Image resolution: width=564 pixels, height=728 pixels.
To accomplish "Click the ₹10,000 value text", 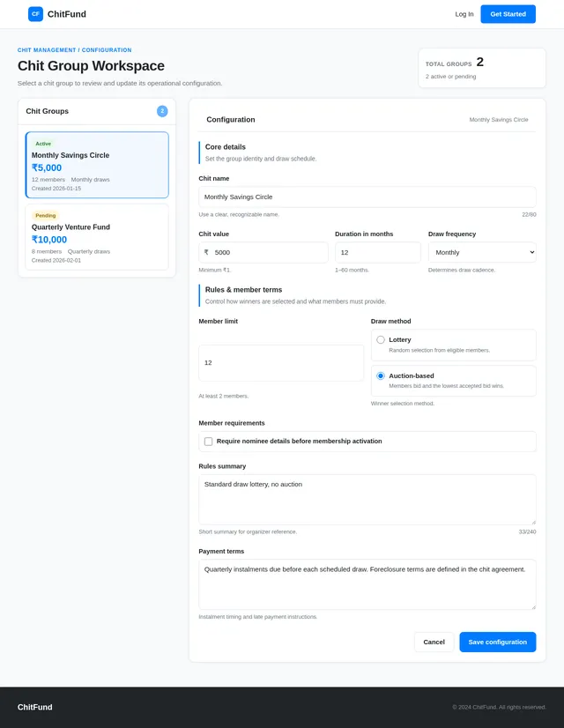I will pos(49,240).
